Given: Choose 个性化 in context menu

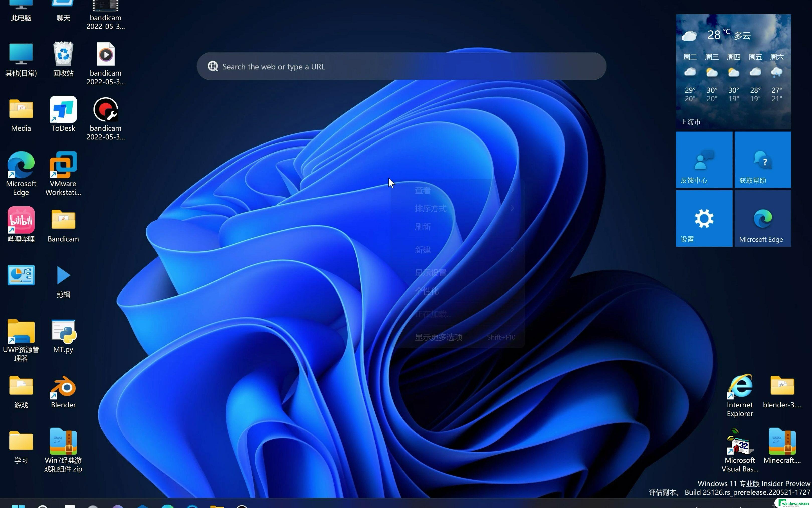Looking at the screenshot, I should (x=457, y=291).
